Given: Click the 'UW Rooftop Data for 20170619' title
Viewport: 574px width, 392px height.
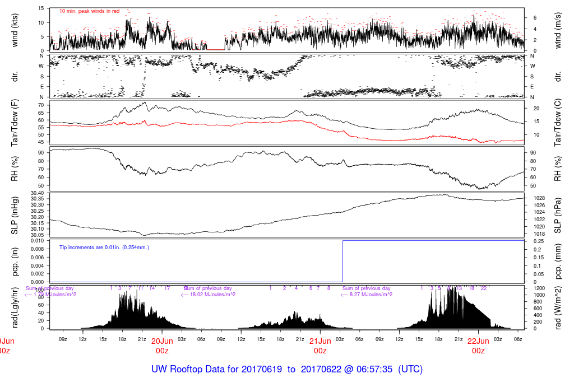Looking at the screenshot, I should [217, 369].
